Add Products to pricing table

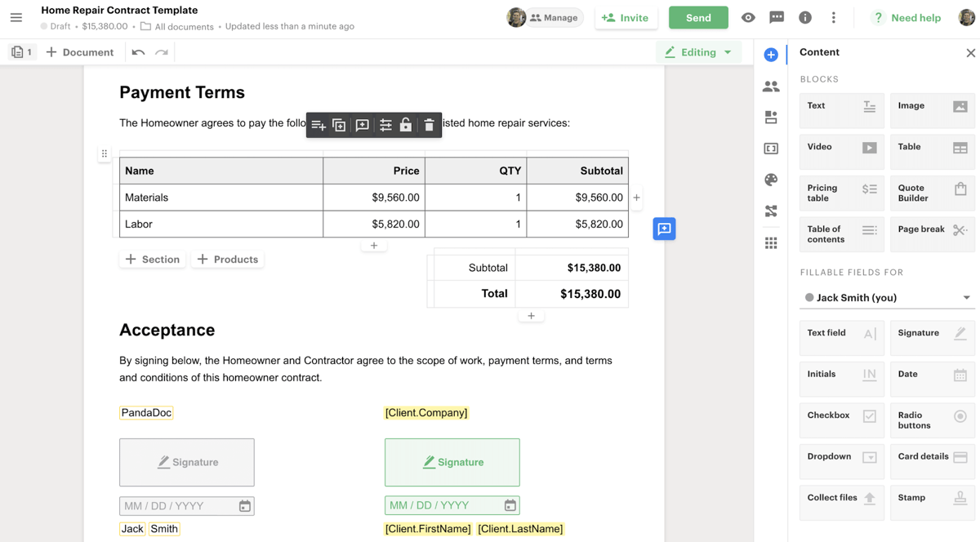228,260
